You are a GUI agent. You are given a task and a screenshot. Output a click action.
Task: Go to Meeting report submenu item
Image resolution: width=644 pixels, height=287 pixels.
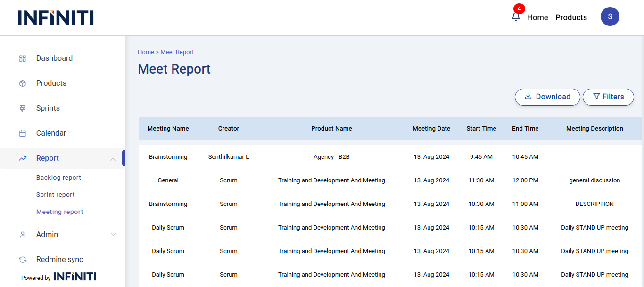pyautogui.click(x=60, y=212)
